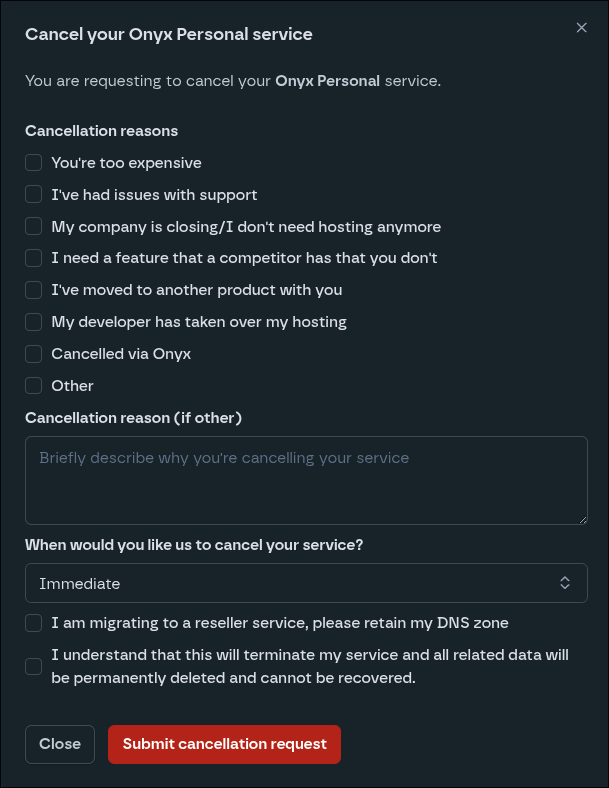This screenshot has width=609, height=788.
Task: Check the "Cancelled via Onyx" option
Action: pyautogui.click(x=34, y=354)
